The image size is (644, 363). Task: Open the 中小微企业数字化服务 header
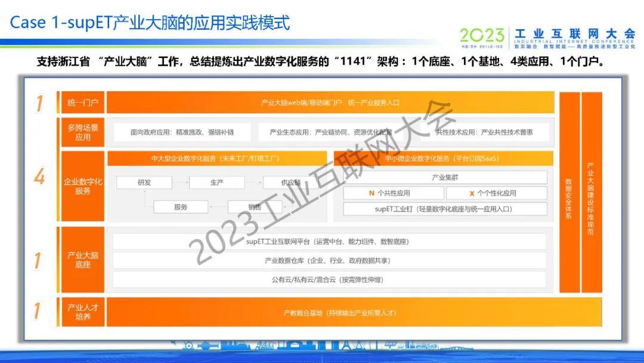pos(442,158)
